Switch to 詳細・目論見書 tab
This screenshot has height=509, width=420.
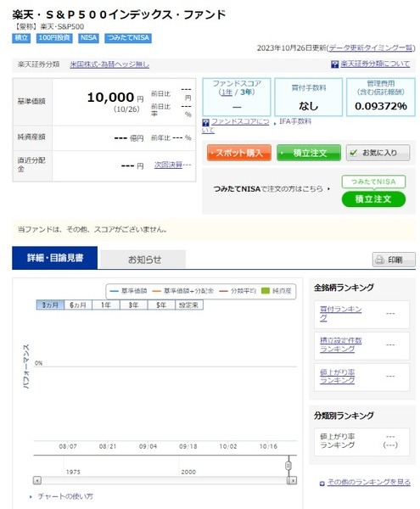[54, 258]
